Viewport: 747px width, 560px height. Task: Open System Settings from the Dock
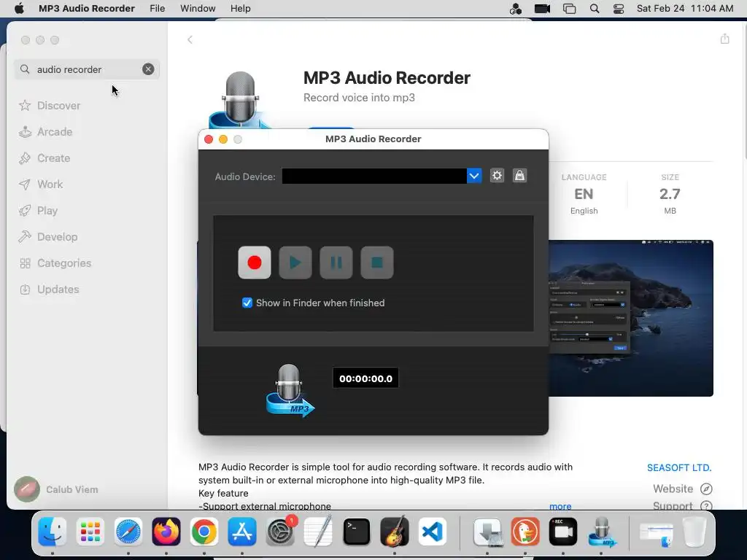[280, 532]
